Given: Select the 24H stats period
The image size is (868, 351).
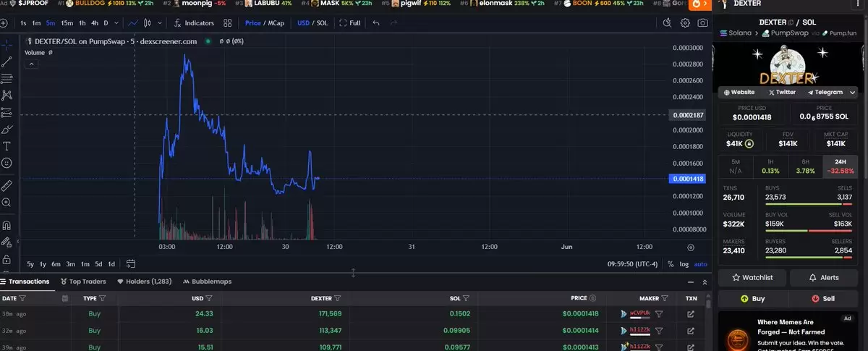Looking at the screenshot, I should point(841,166).
